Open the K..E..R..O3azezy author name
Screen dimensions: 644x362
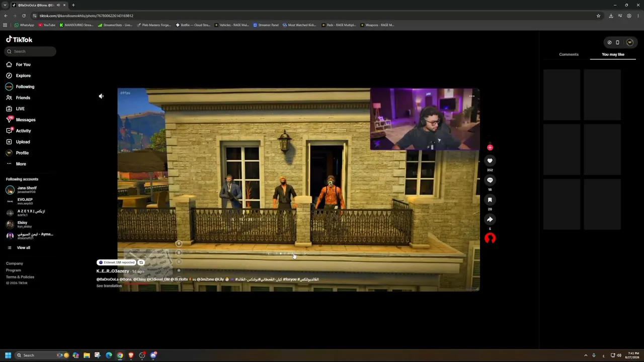113,271
